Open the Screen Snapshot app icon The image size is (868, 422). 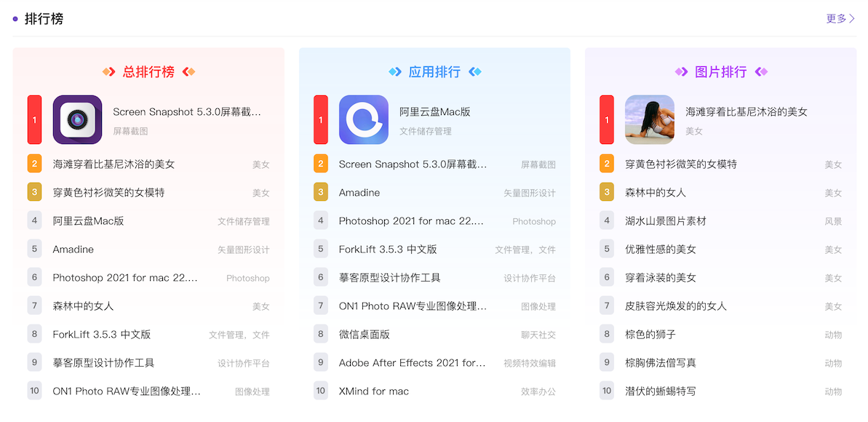tap(78, 119)
